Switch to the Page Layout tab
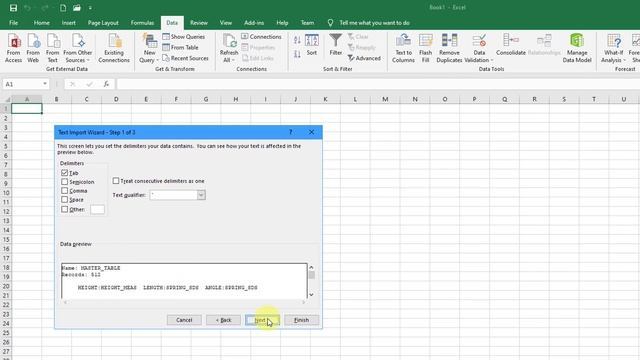640x360 pixels. [103, 23]
